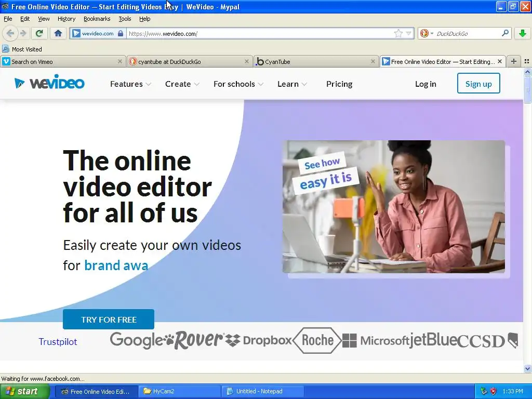Switch to Untitled - Notepad in taskbar
The width and height of the screenshot is (532, 399).
262,391
